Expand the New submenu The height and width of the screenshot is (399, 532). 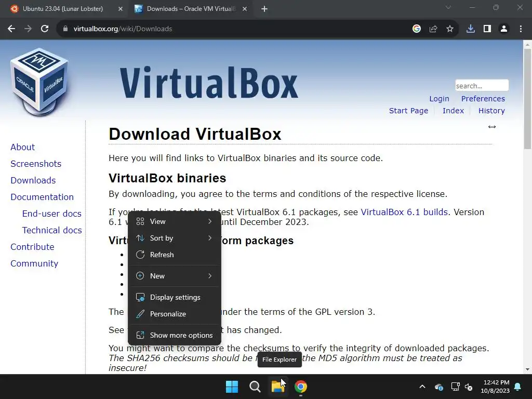(175, 276)
